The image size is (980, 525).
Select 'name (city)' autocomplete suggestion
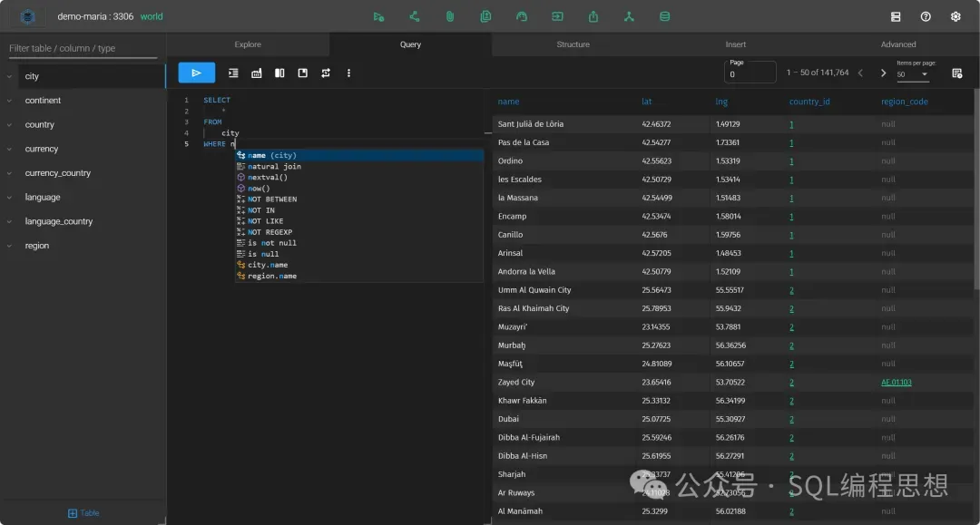tap(359, 155)
